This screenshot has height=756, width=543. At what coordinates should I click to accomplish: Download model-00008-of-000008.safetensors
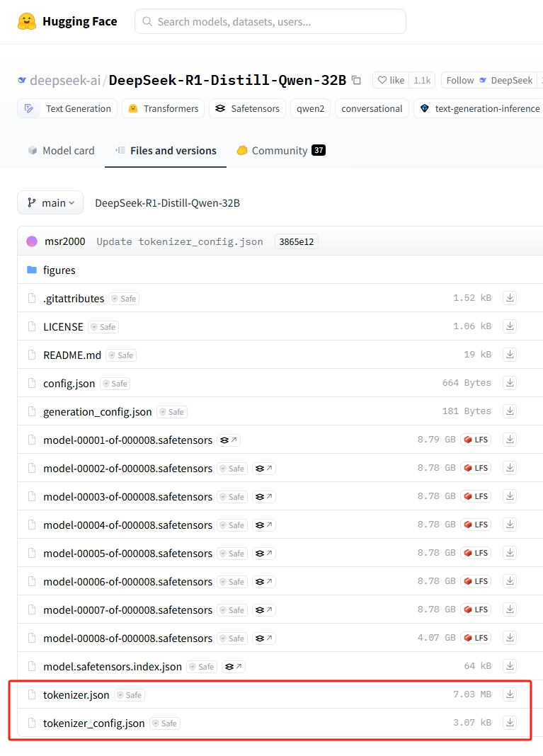(x=510, y=638)
